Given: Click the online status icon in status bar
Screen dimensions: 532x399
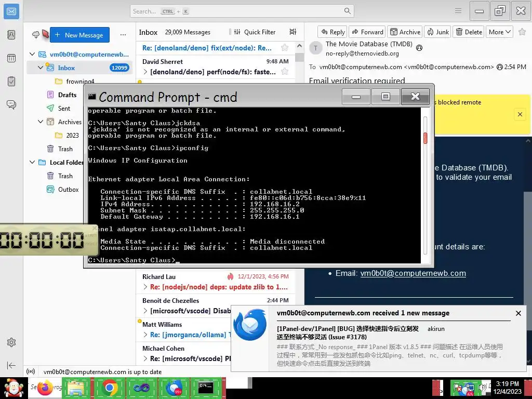Looking at the screenshot, I should click(31, 371).
